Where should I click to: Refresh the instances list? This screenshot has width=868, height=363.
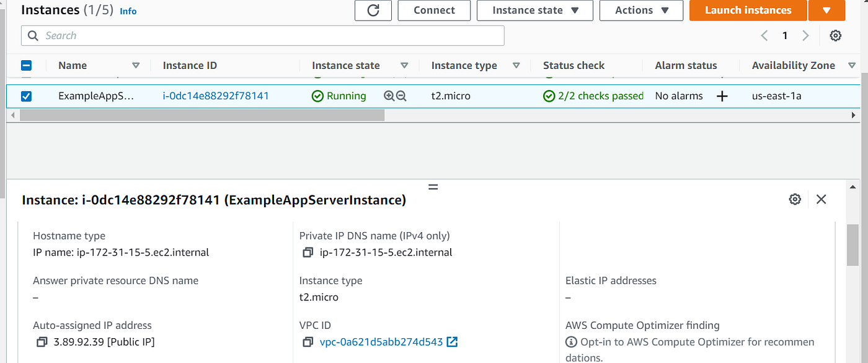pos(373,10)
